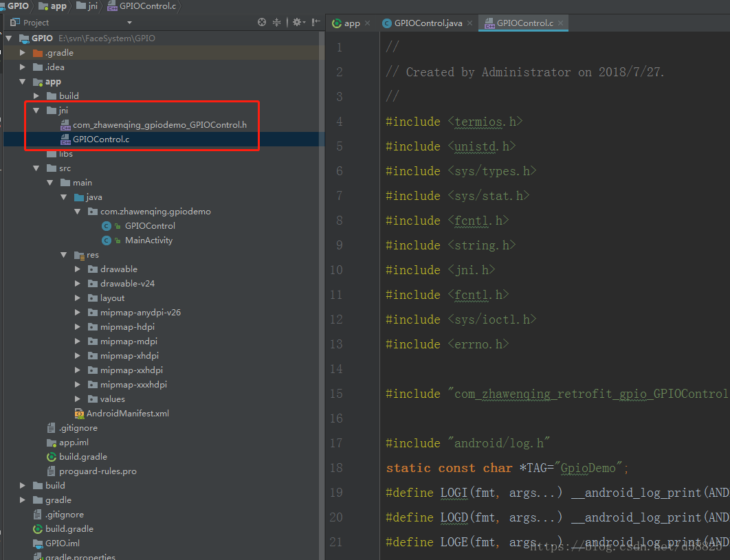Open the MainActivity class

tap(148, 240)
